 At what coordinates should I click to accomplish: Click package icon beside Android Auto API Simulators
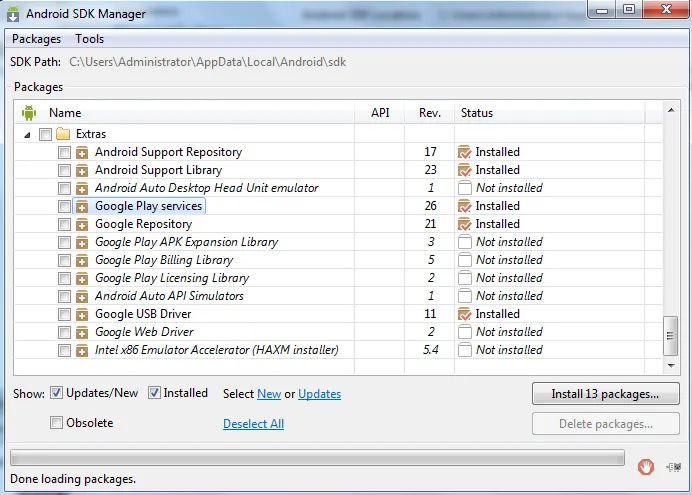(82, 296)
